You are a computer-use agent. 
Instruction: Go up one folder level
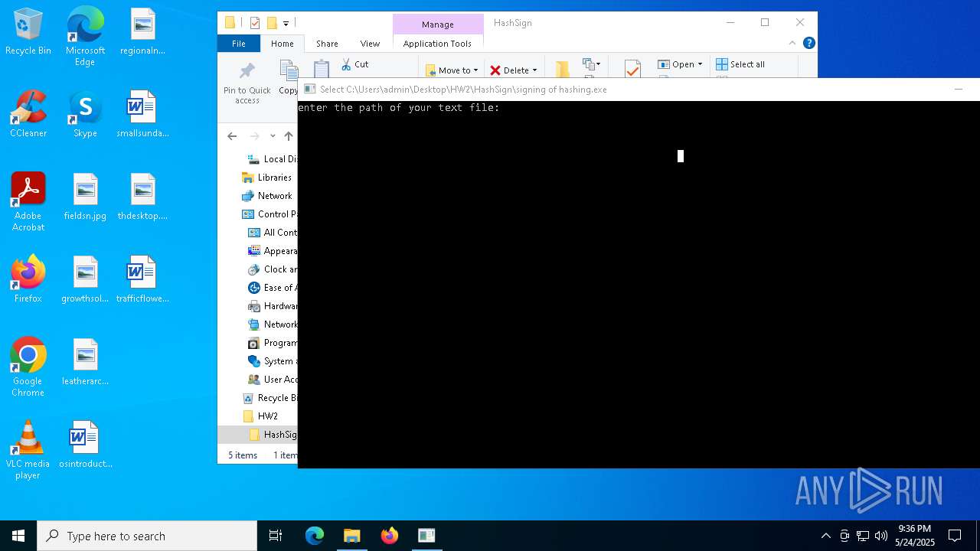289,136
